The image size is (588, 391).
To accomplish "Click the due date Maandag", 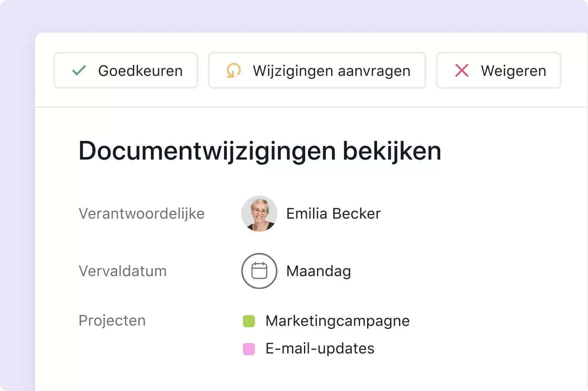I will (318, 271).
